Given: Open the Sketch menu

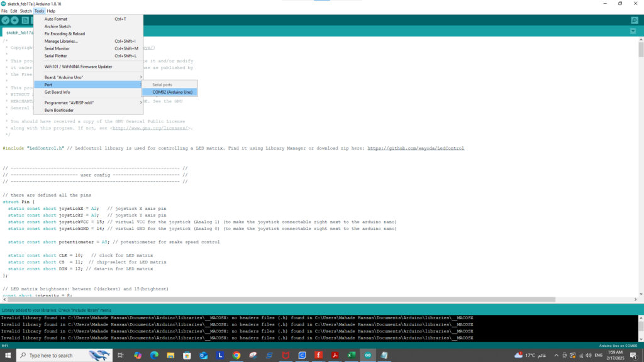Looking at the screenshot, I should (x=25, y=11).
